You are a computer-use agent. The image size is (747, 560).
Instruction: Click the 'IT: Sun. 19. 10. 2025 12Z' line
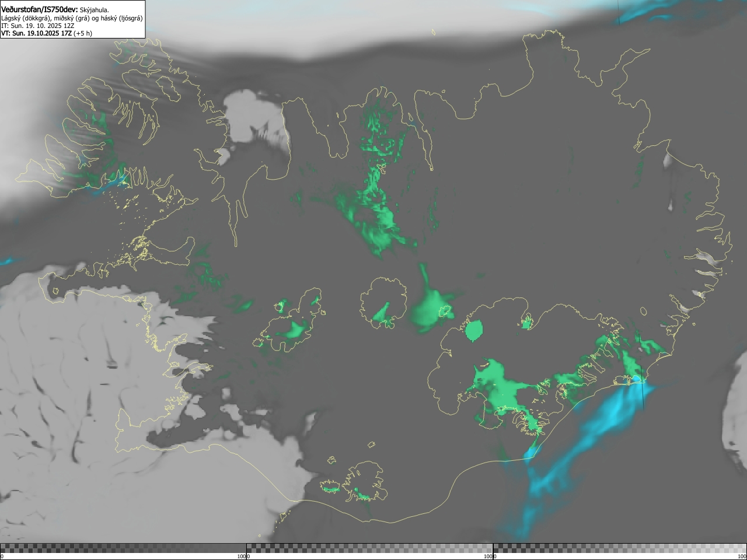39,26
